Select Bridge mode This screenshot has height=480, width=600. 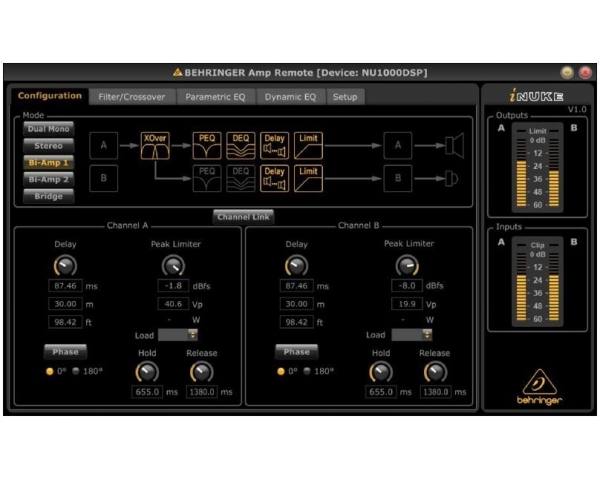(x=49, y=196)
